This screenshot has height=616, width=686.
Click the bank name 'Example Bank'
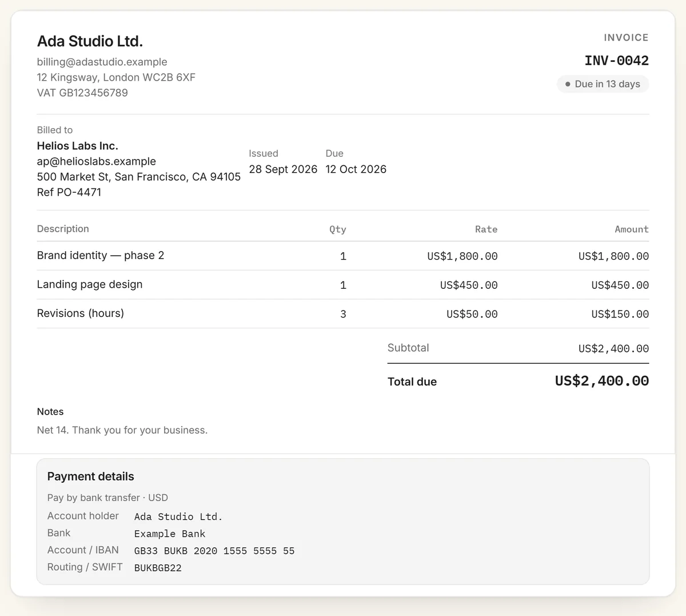point(170,534)
